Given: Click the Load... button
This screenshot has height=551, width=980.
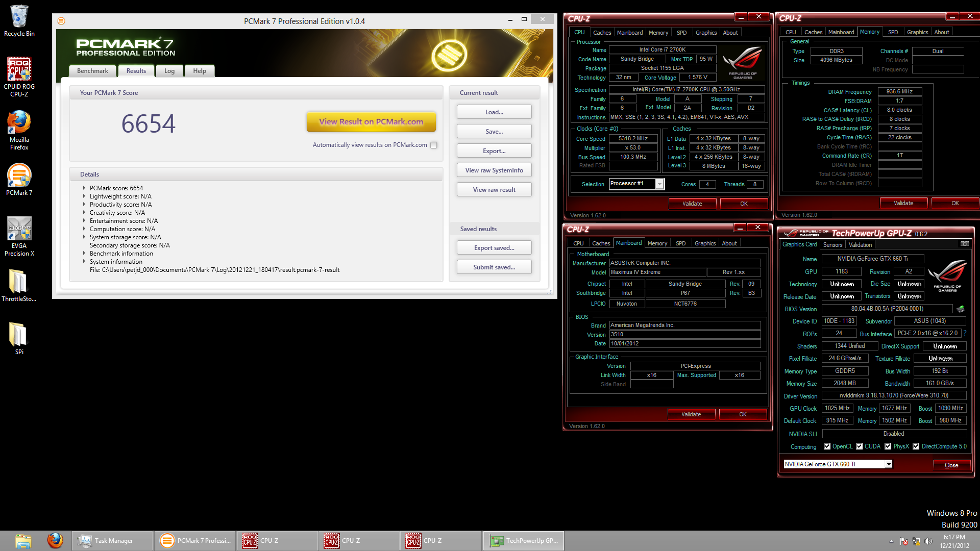Looking at the screenshot, I should [x=494, y=112].
